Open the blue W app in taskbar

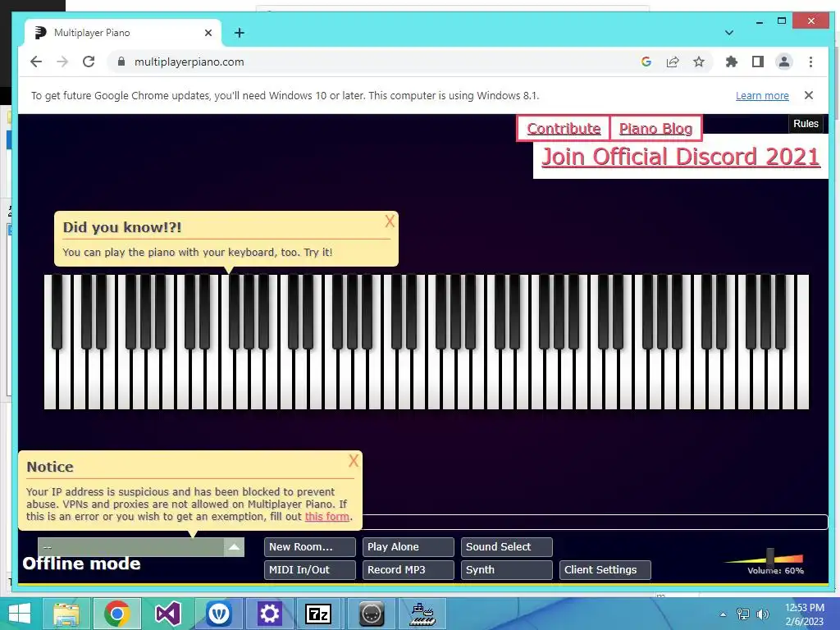tap(218, 614)
